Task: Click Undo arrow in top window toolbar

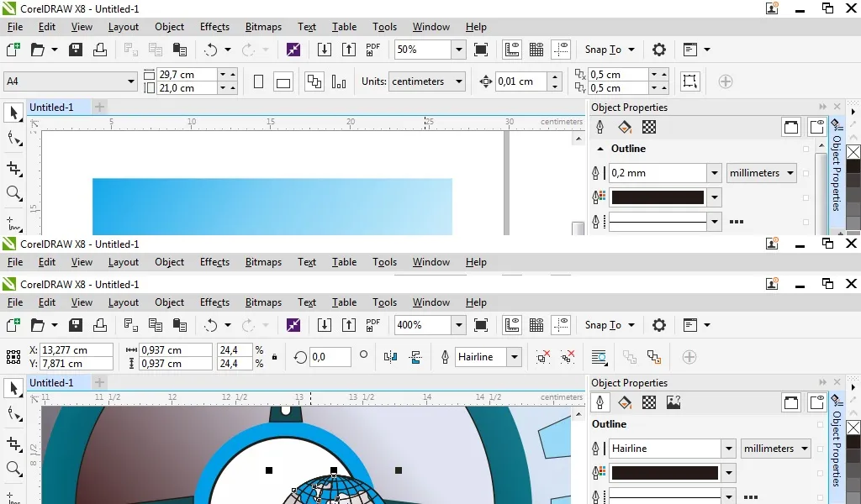Action: tap(211, 50)
